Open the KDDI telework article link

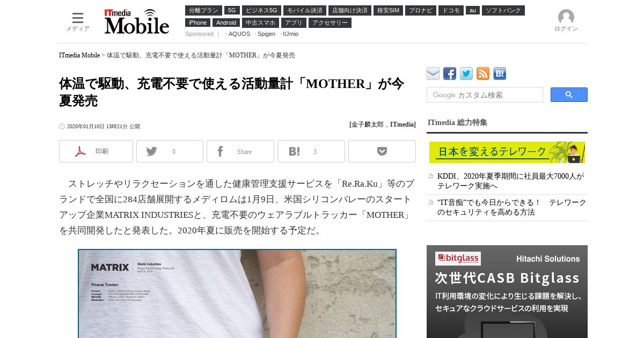click(510, 181)
